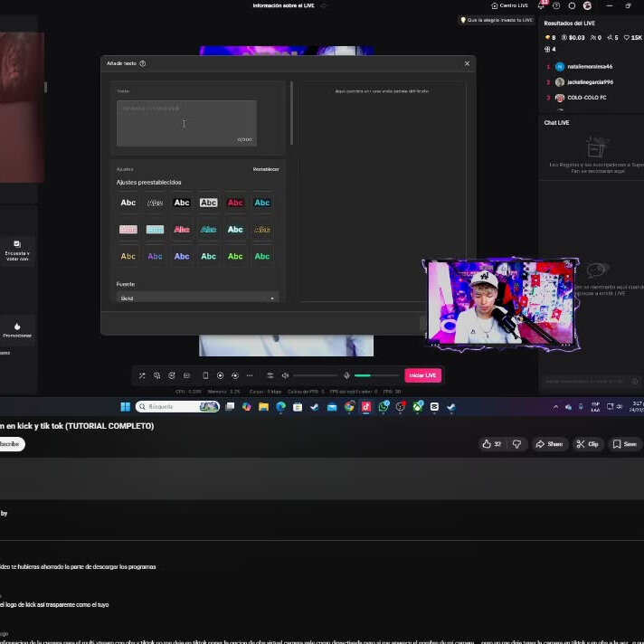Click the volume icon in system tray

(x=620, y=407)
